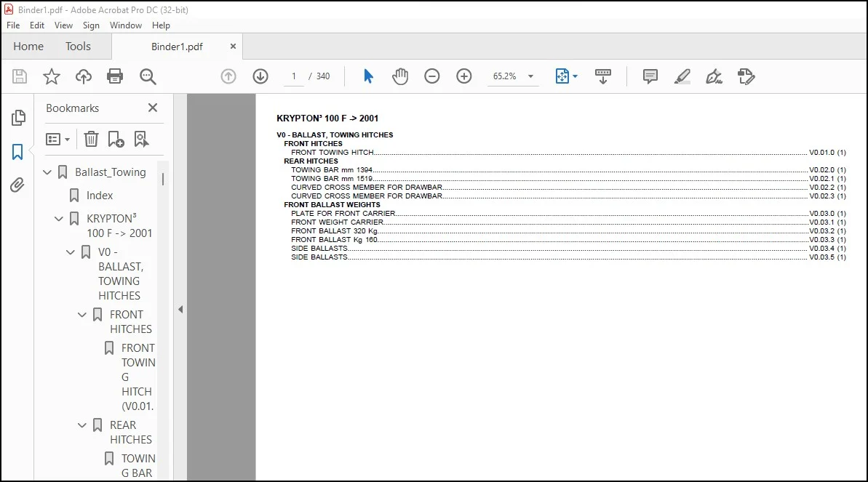Open bookmarks Options list menu
The height and width of the screenshot is (482, 868).
pos(58,139)
